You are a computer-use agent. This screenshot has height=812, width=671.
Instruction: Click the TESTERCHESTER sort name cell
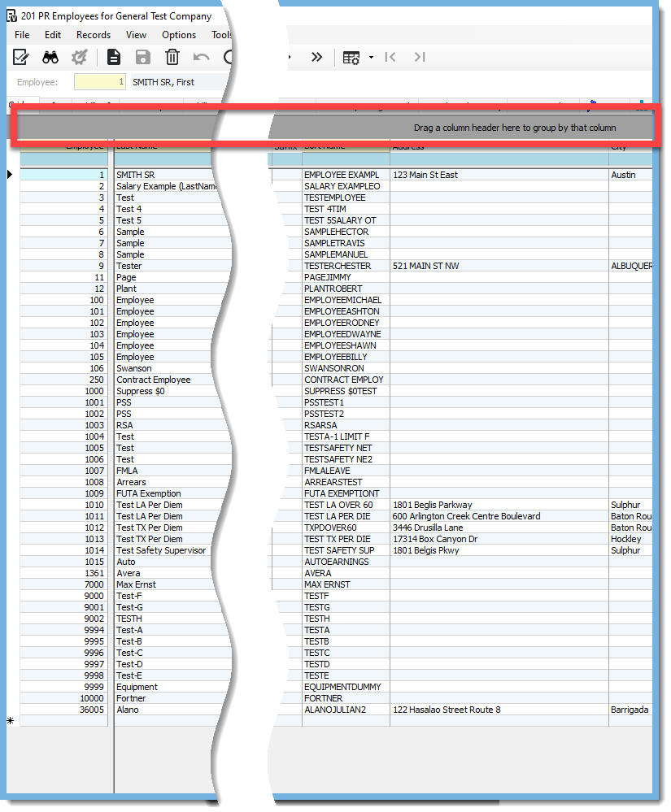(346, 266)
